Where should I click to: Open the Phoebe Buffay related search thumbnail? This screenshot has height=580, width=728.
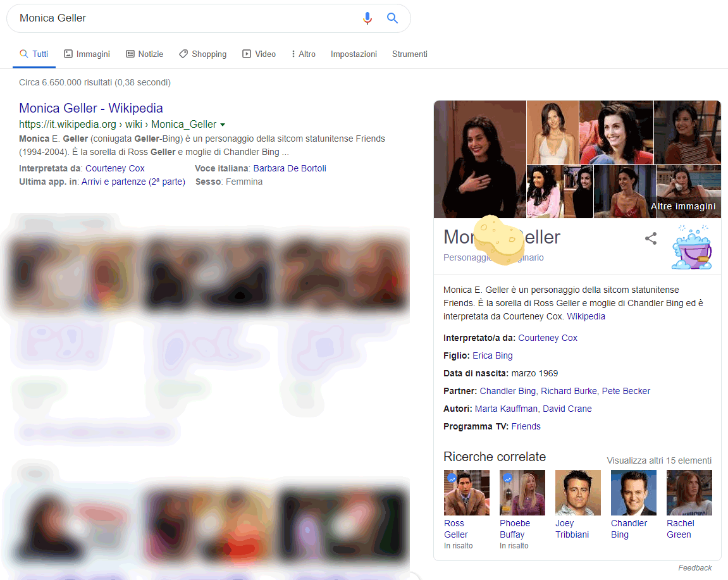522,493
